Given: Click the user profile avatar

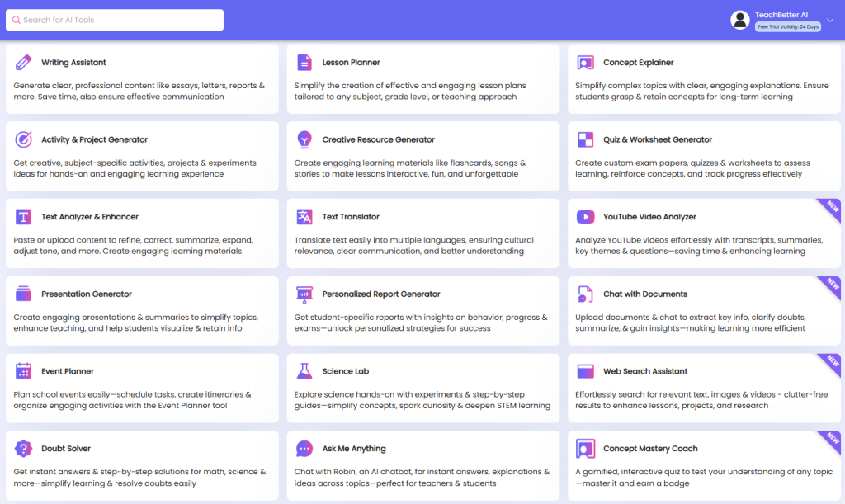Looking at the screenshot, I should (x=740, y=20).
